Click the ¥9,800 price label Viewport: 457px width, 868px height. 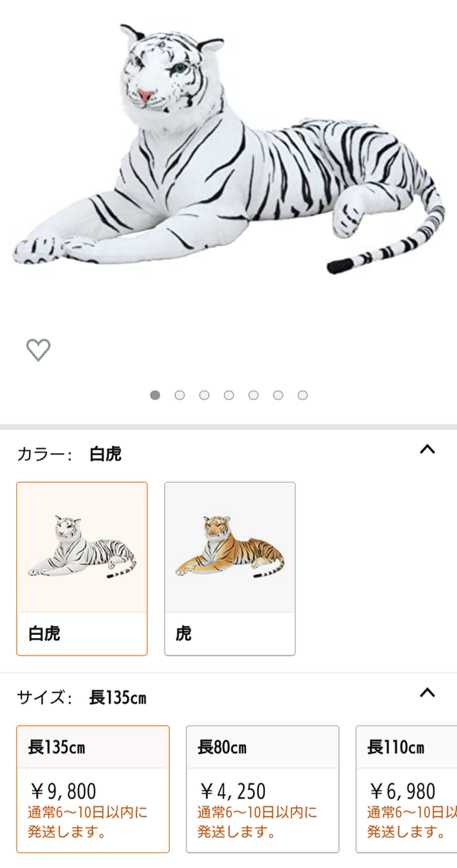point(63,792)
